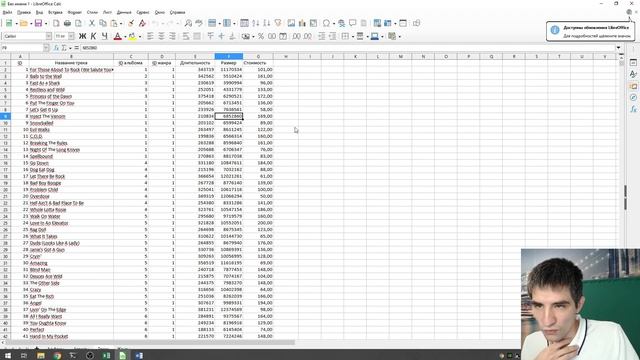Open the Данные menu
Screen dimensions: 640x360
click(124, 12)
